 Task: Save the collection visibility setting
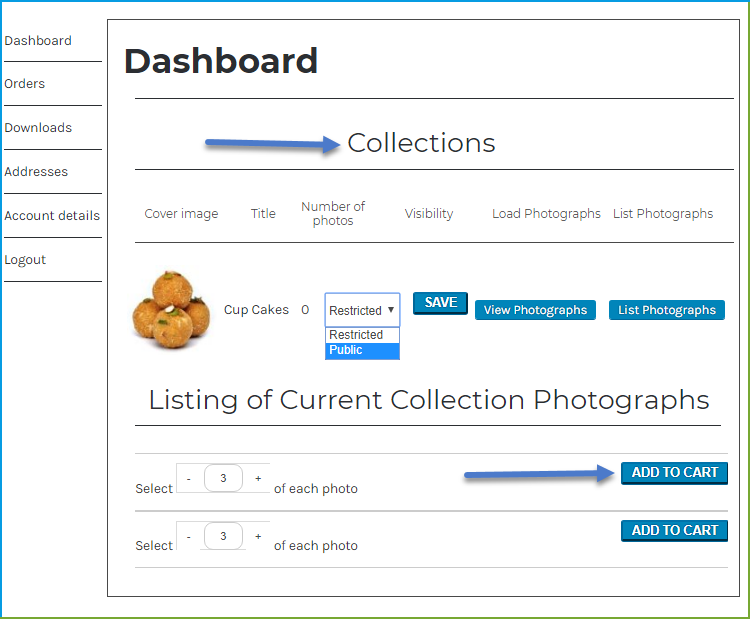440,303
